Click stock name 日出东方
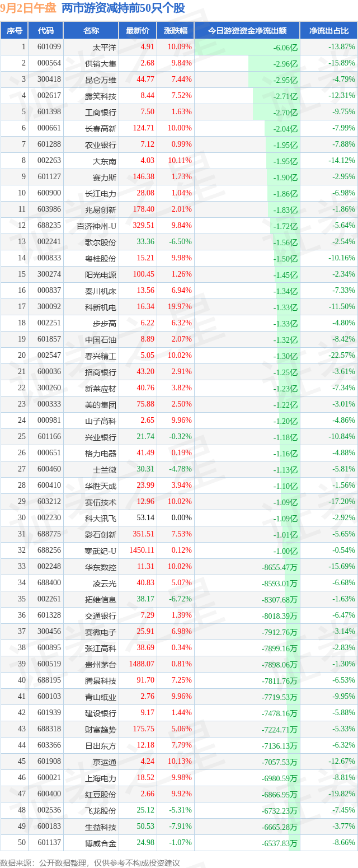 [x=101, y=745]
